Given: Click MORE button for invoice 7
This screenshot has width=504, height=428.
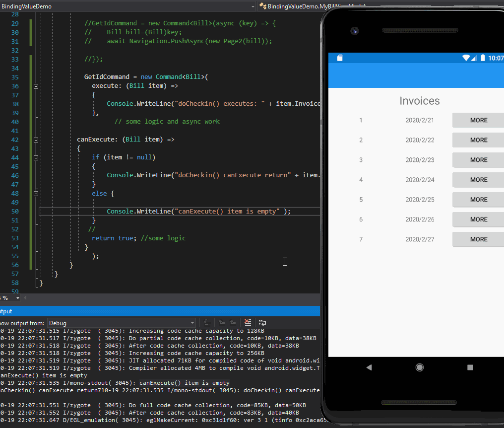Looking at the screenshot, I should click(479, 239).
